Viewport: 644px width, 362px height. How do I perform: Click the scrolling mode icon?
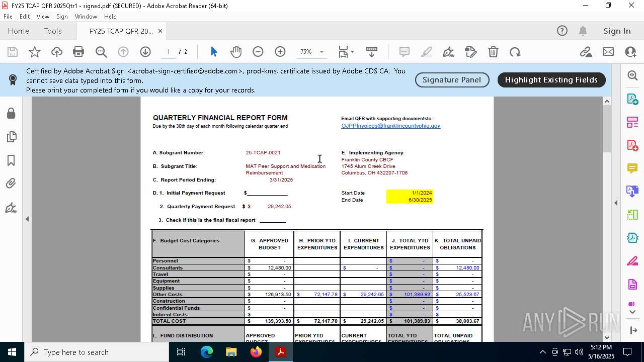click(x=372, y=52)
